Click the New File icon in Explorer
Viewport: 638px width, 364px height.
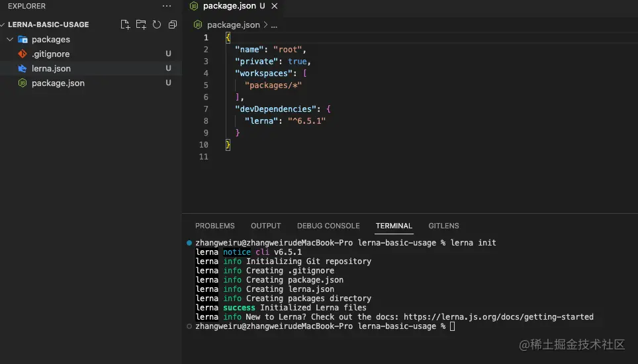125,24
